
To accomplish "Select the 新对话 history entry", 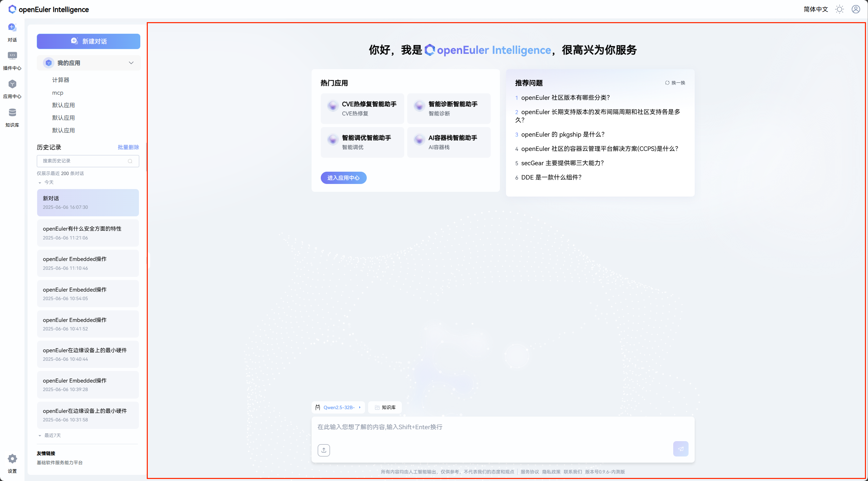I will [x=88, y=203].
